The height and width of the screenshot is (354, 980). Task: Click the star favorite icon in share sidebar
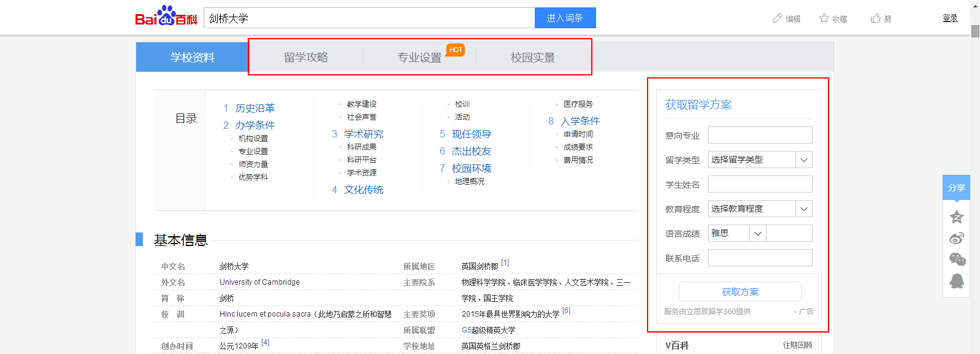pos(957,216)
